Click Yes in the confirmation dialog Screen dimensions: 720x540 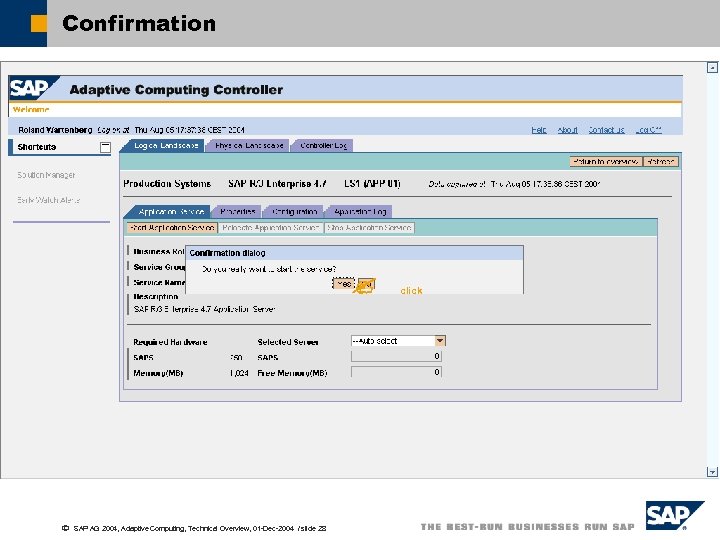click(x=343, y=284)
